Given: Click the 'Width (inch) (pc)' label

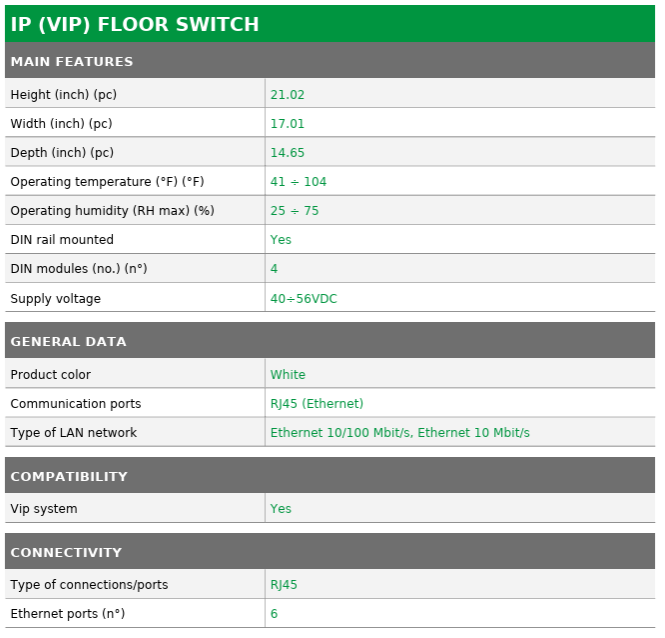Looking at the screenshot, I should click(61, 123).
